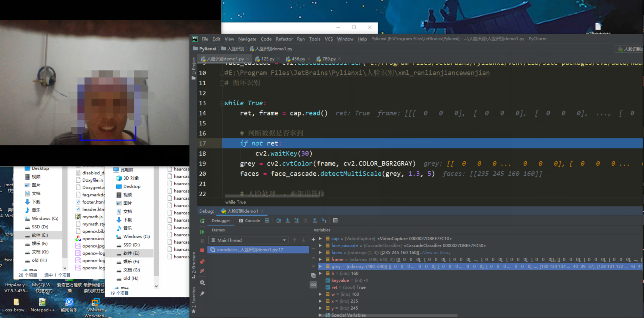Step out of current function
The image size is (644, 318).
[315, 220]
